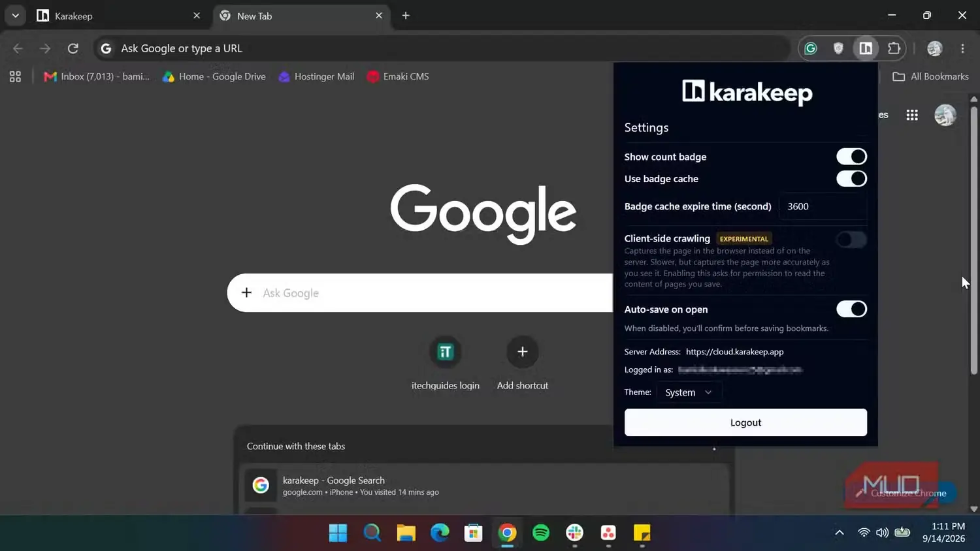Viewport: 980px width, 551px height.
Task: Toggle Show count badge switch
Action: tap(851, 157)
